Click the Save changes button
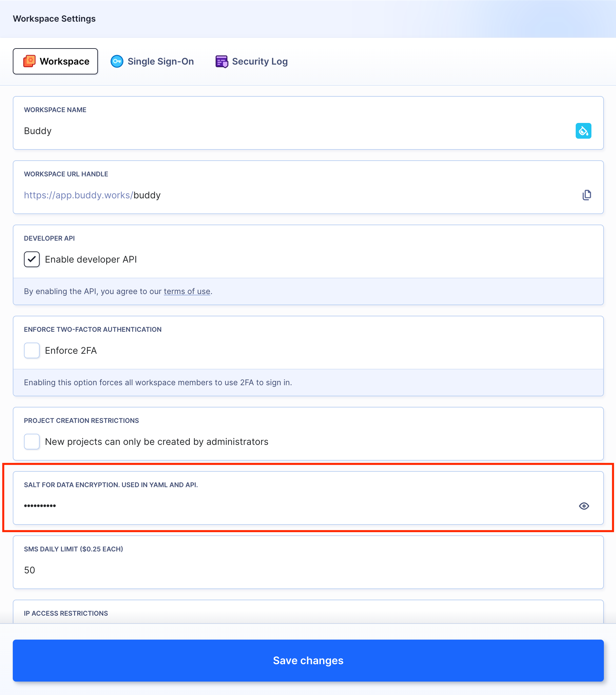Screen dimensions: 616x695 [308, 660]
